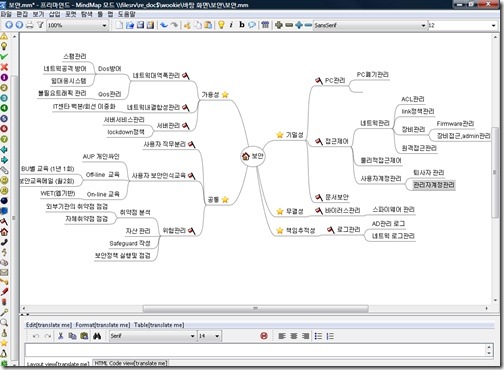The height and width of the screenshot is (370, 504).
Task: Click the blue undo arrow icon
Action: tap(163, 25)
